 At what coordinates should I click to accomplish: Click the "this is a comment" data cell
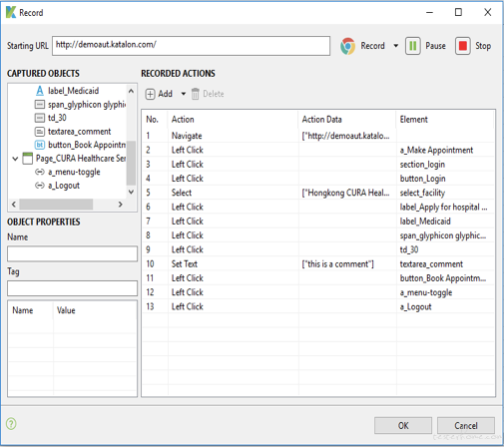coord(347,264)
